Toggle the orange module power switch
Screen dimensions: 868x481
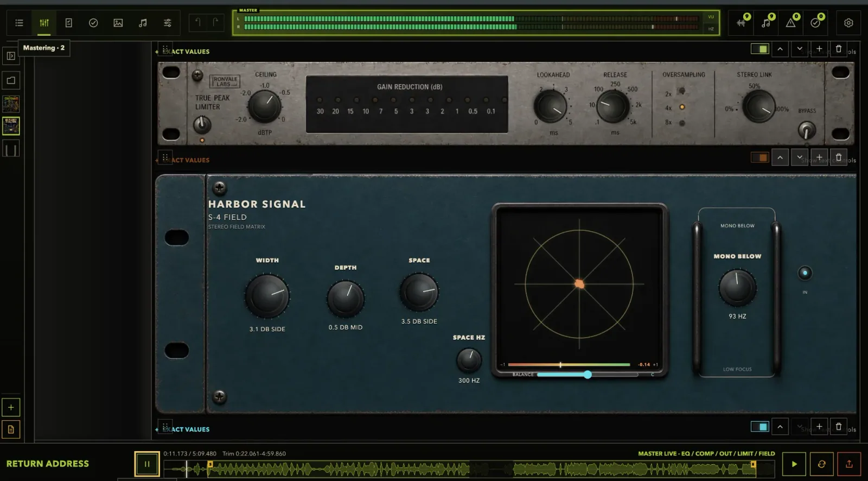[759, 157]
